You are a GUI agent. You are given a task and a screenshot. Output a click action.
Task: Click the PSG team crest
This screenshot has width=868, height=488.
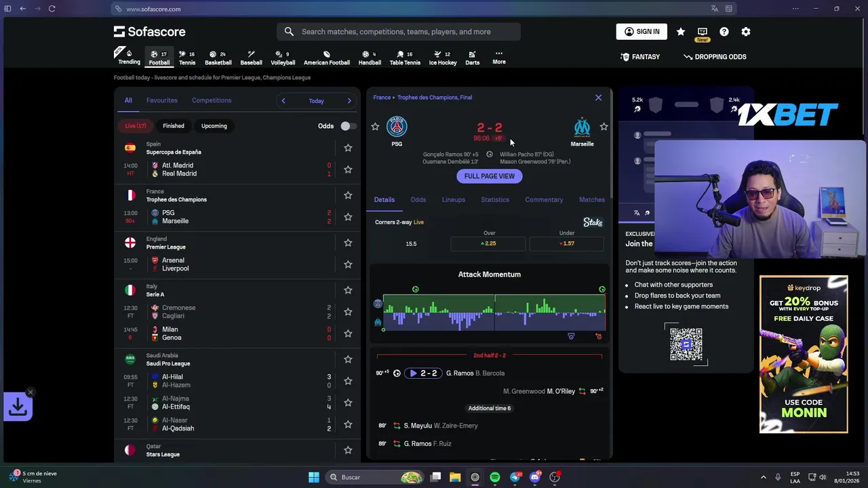tap(397, 127)
